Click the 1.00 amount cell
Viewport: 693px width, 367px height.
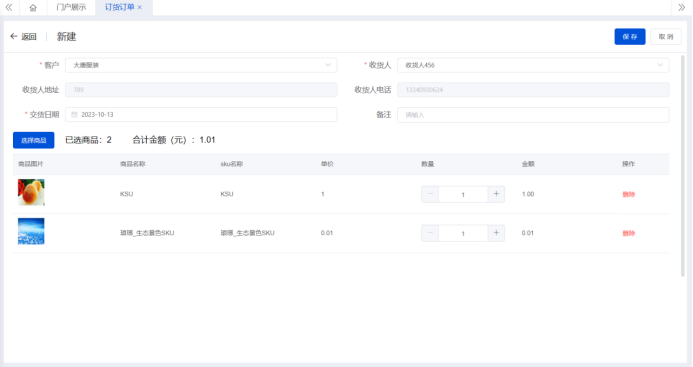pos(528,194)
